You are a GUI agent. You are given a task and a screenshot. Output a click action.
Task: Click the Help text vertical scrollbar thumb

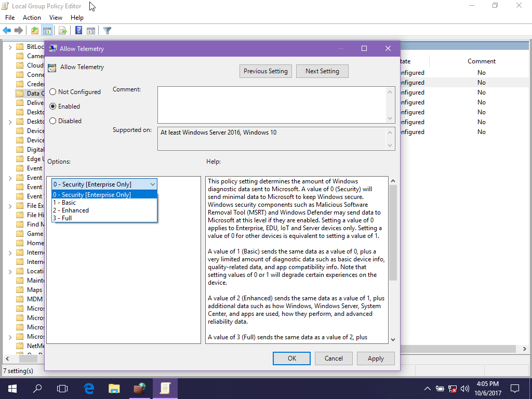click(393, 233)
